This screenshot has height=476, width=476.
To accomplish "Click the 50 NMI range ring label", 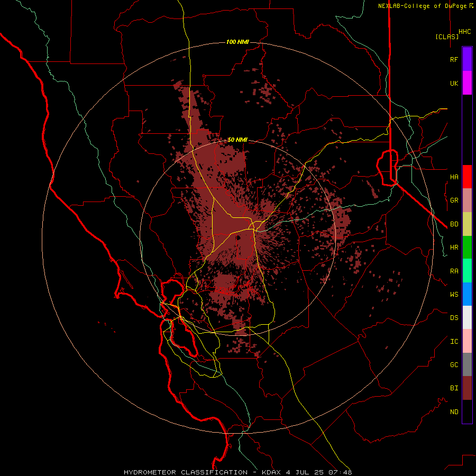I will [x=237, y=140].
